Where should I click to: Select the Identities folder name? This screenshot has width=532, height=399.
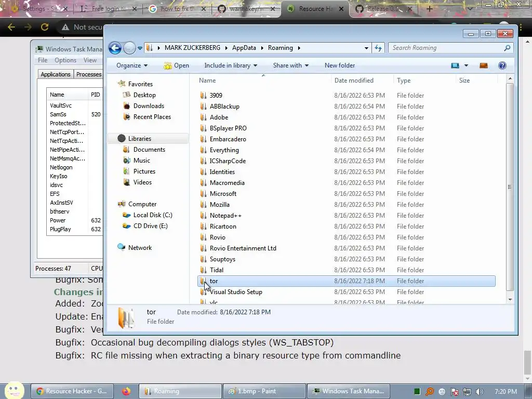pos(222,171)
